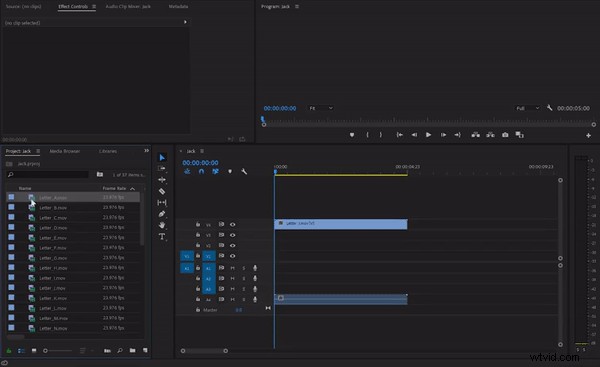Open Effect Controls panel menu
The height and width of the screenshot is (367, 600).
pyautogui.click(x=94, y=7)
